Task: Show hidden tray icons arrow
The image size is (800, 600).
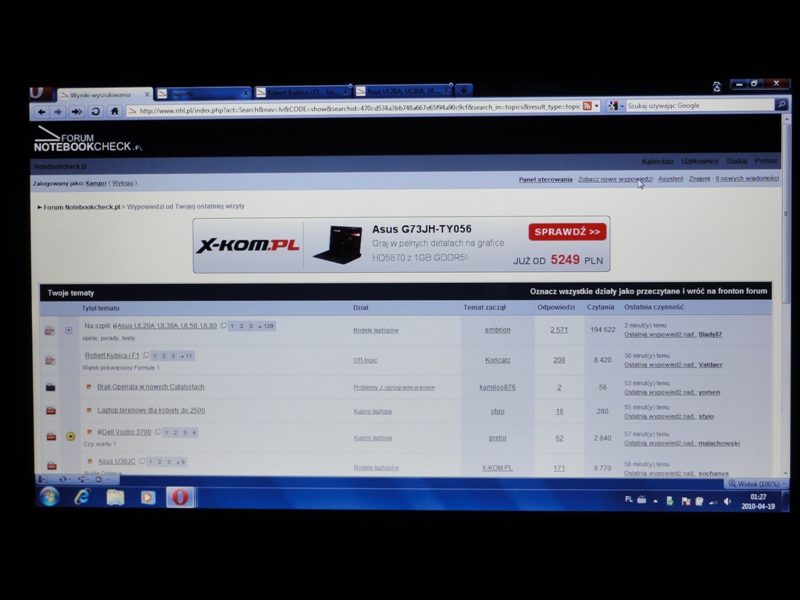Action: pyautogui.click(x=656, y=501)
